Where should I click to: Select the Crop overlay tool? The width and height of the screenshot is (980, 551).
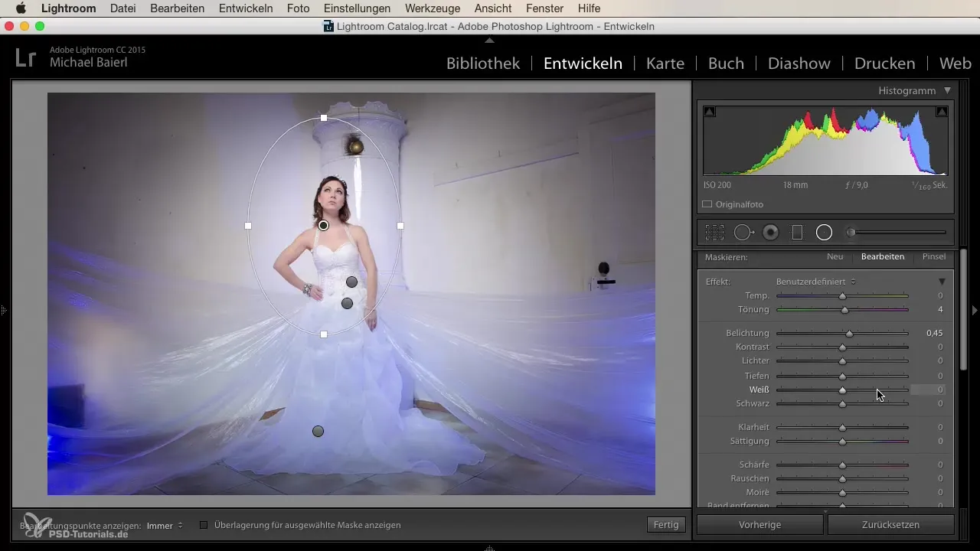(714, 233)
